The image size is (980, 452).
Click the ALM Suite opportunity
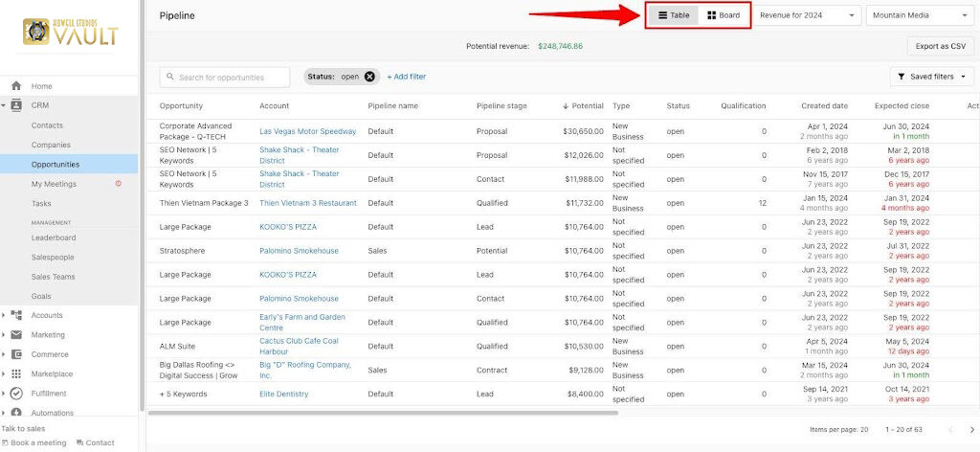177,347
